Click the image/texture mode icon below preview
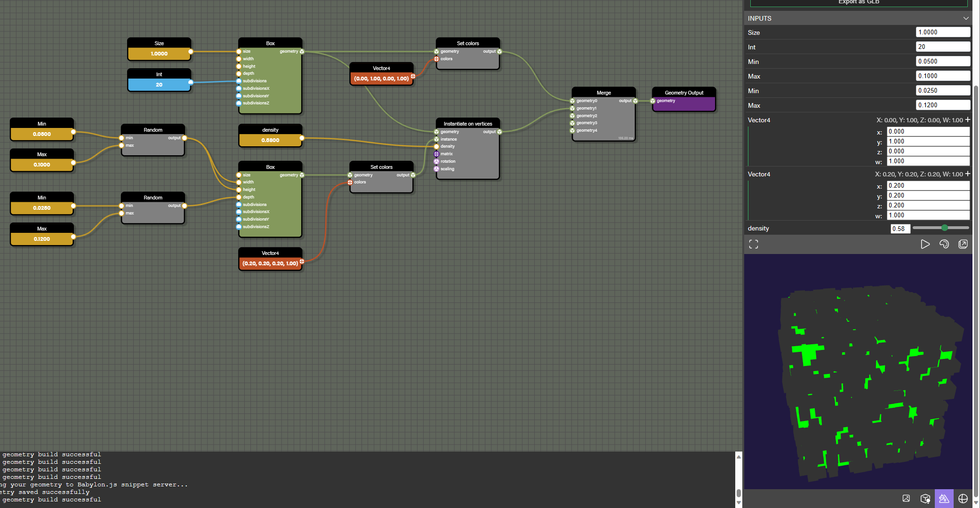This screenshot has height=508, width=980. (906, 499)
